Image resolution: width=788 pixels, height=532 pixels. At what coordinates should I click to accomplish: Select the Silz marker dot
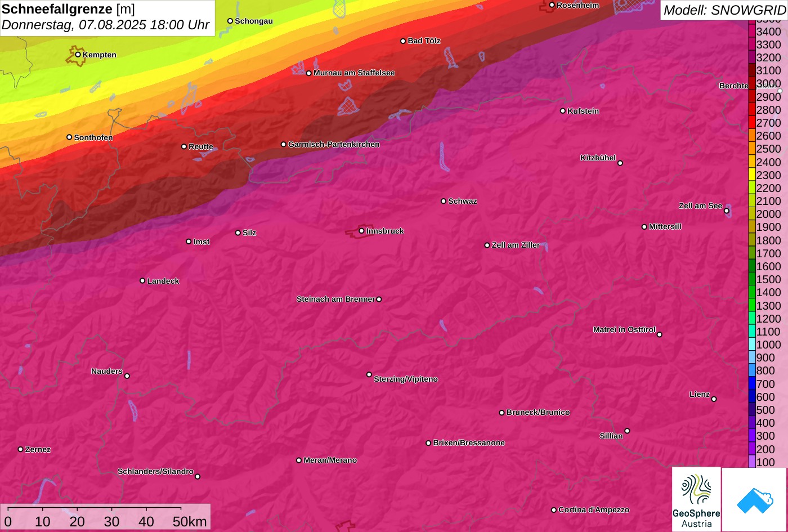[x=238, y=233]
